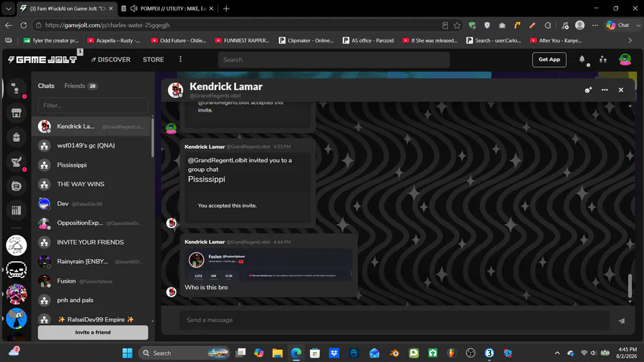Open the RalseiDev99 Empire chat
644x362 pixels.
[92, 319]
